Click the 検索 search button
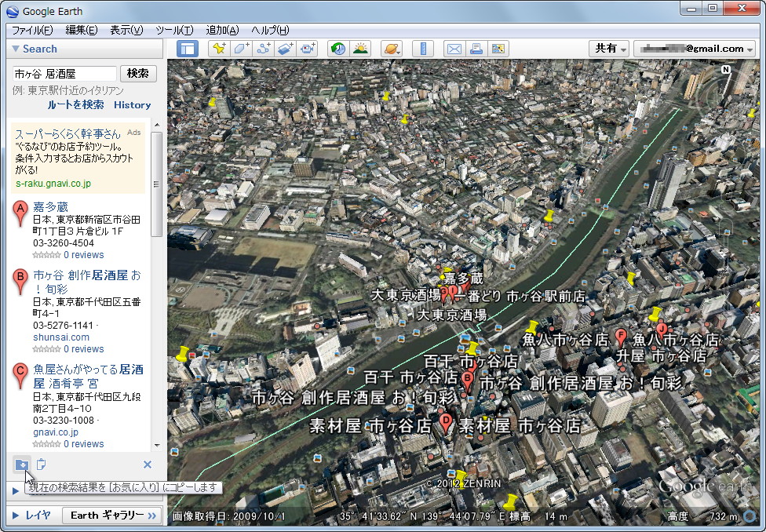This screenshot has height=532, width=766. coord(138,73)
